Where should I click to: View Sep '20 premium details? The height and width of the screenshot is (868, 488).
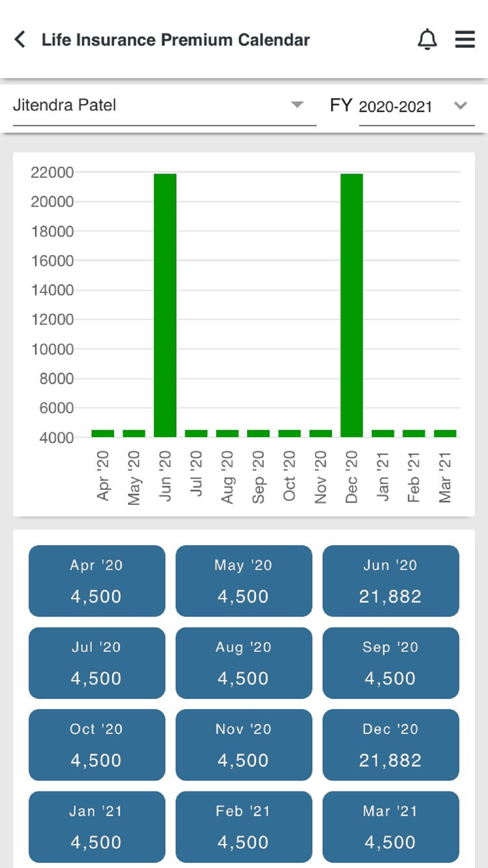tap(391, 663)
